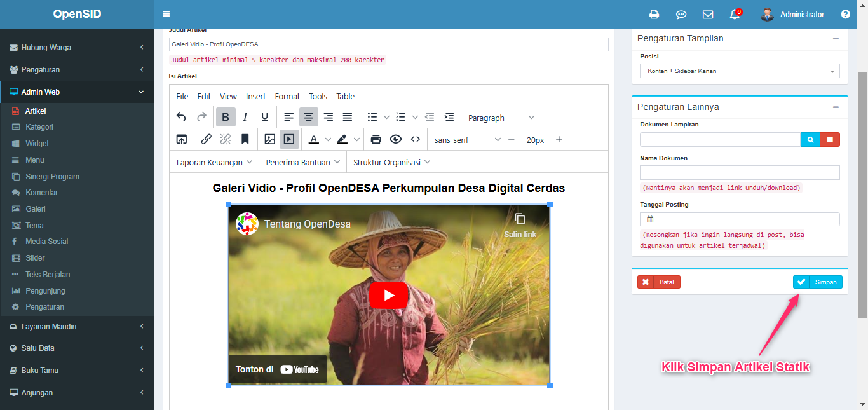
Task: Open the mail envelope icon
Action: click(x=708, y=14)
